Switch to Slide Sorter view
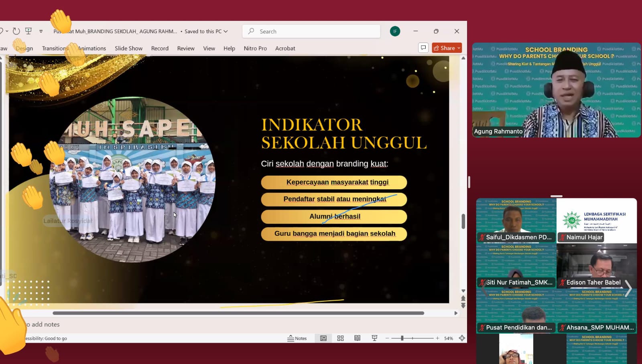Screen dimensions: 642x364 [x=340, y=338]
